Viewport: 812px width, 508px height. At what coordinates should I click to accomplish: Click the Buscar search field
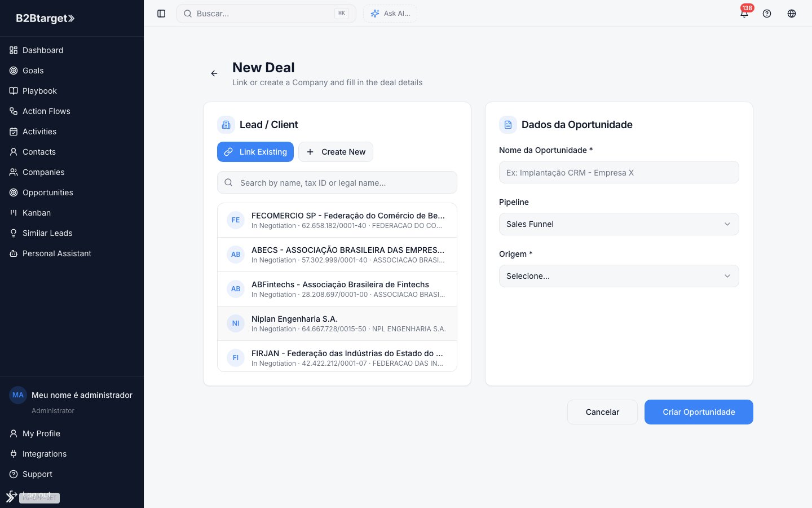tap(266, 14)
